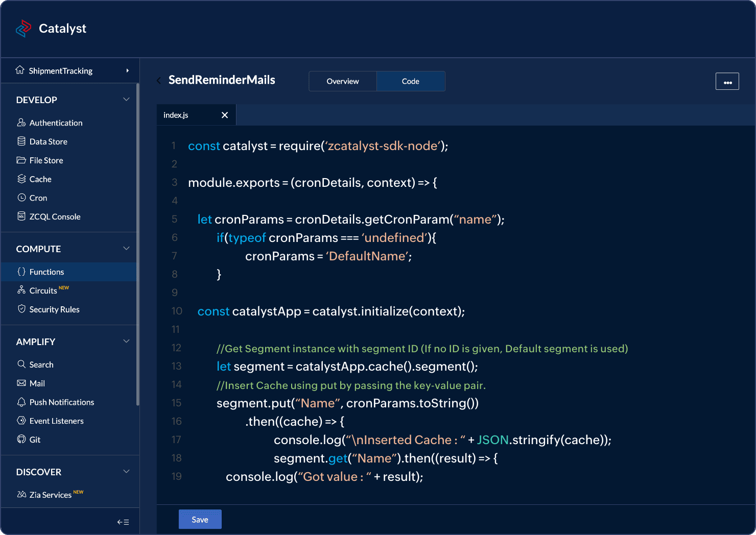The image size is (756, 535).
Task: Go back using arrow before SendReminderMails
Action: (x=159, y=80)
